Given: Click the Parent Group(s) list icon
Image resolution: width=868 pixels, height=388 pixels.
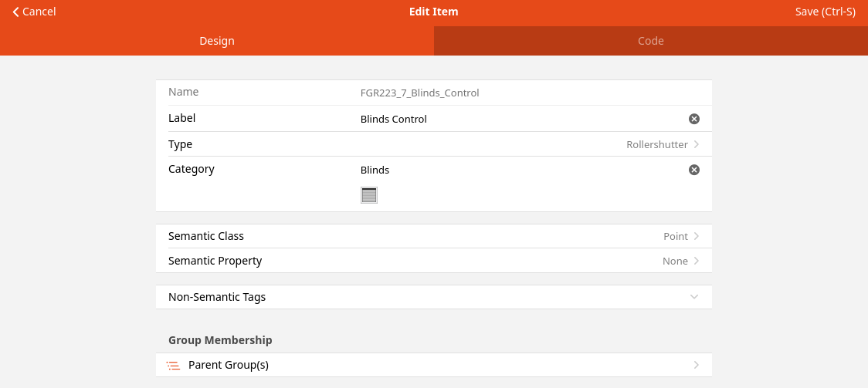Looking at the screenshot, I should point(175,365).
